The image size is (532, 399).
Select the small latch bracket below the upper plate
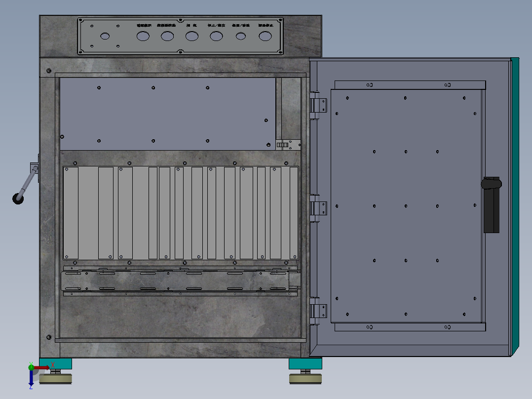(288, 145)
